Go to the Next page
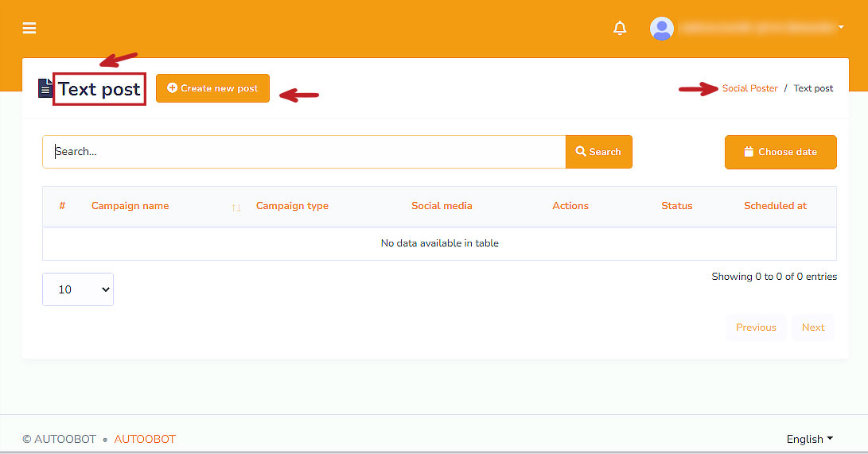The image size is (868, 454). coord(812,328)
